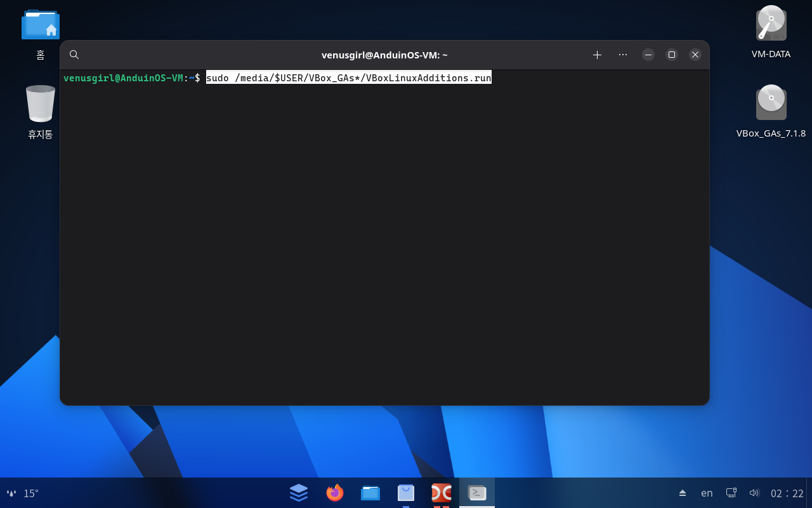The height and width of the screenshot is (508, 812).
Task: Open the VM-DATA drive icon
Action: point(771,23)
